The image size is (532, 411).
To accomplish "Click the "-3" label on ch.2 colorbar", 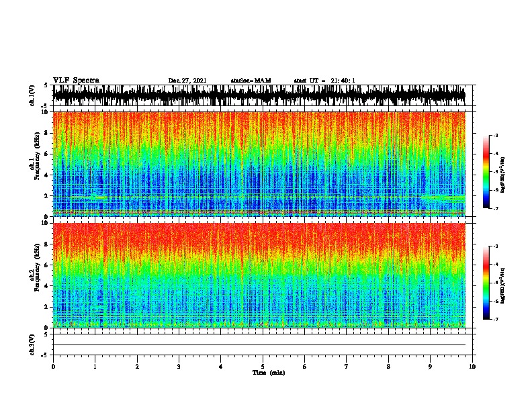I will [496, 246].
